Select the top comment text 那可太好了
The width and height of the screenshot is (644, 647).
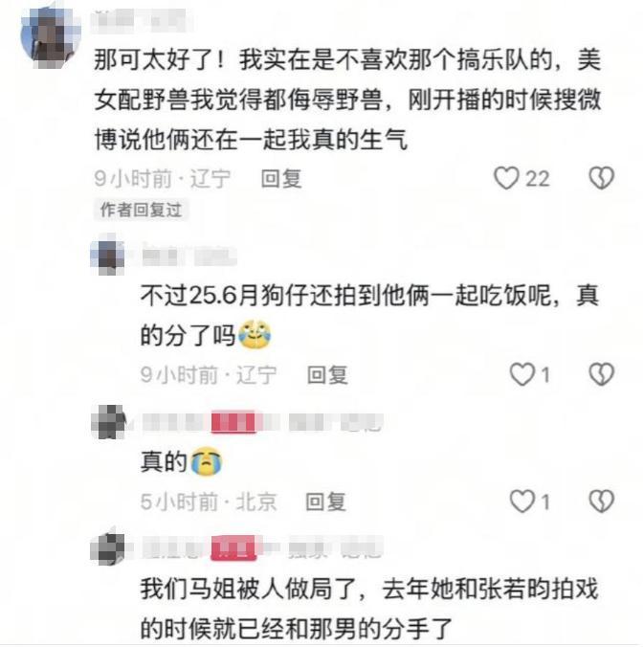pos(347,100)
